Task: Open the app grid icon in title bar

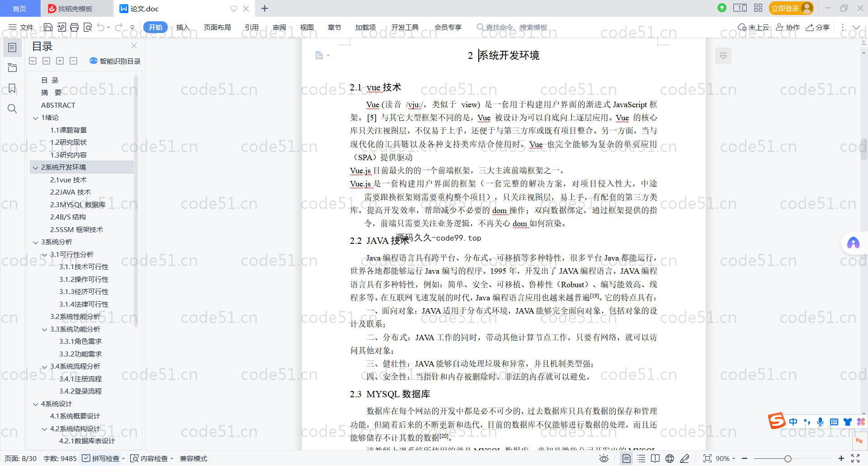Action: pyautogui.click(x=758, y=8)
